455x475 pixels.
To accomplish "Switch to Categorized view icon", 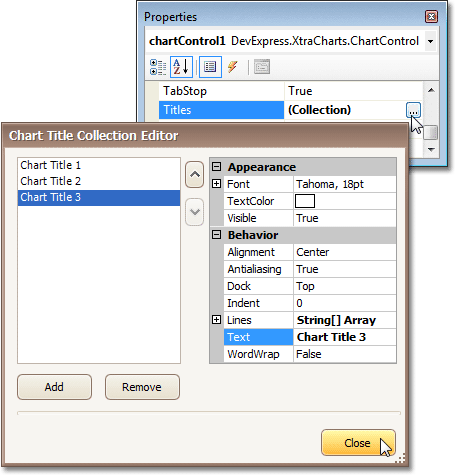I will point(158,67).
